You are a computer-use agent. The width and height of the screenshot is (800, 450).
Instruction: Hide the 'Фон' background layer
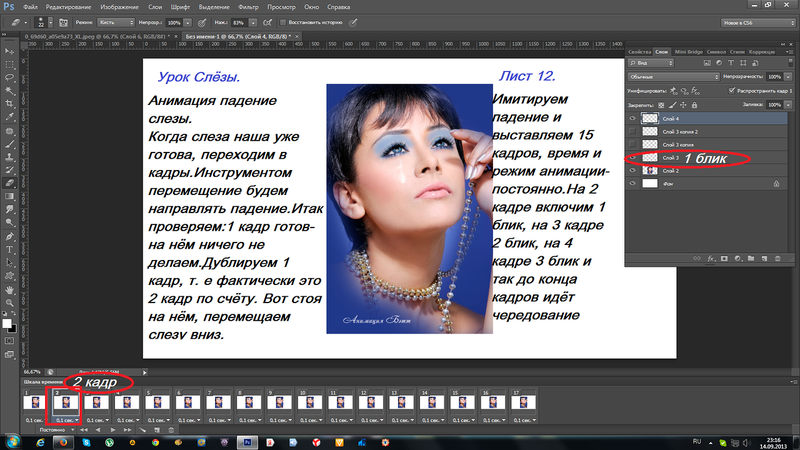(633, 184)
